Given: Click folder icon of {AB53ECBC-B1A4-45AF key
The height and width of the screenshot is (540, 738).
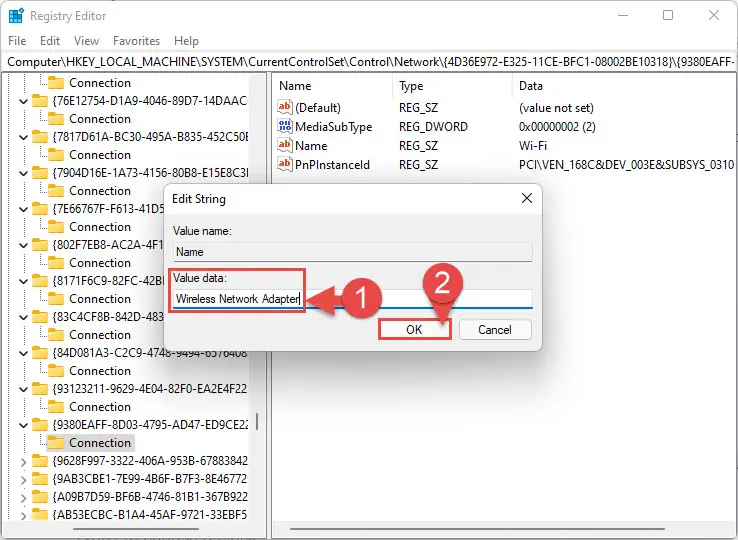Looking at the screenshot, I should point(40,515).
